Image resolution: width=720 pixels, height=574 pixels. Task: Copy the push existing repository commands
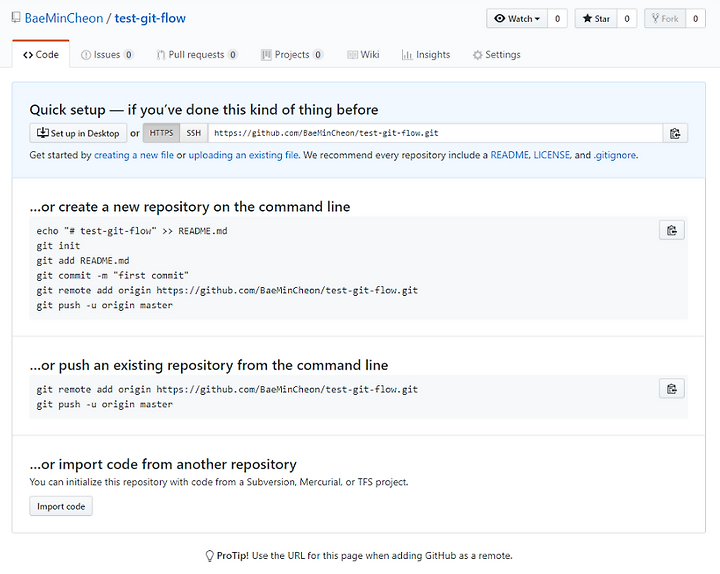(x=672, y=389)
